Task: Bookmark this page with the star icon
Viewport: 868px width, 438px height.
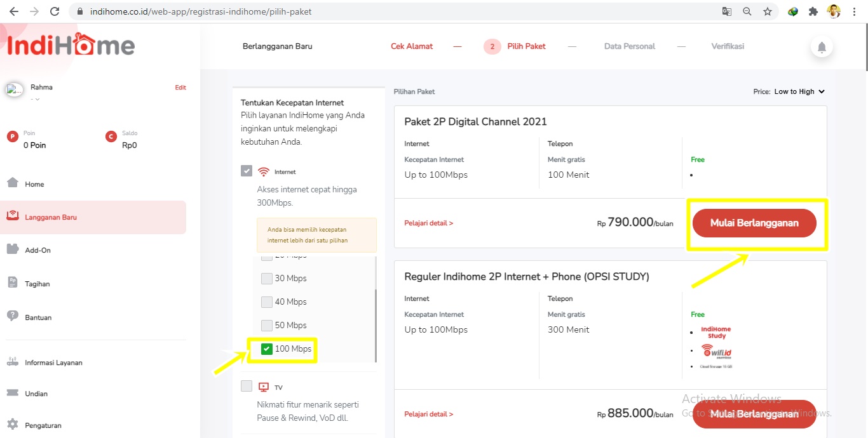Action: [768, 11]
